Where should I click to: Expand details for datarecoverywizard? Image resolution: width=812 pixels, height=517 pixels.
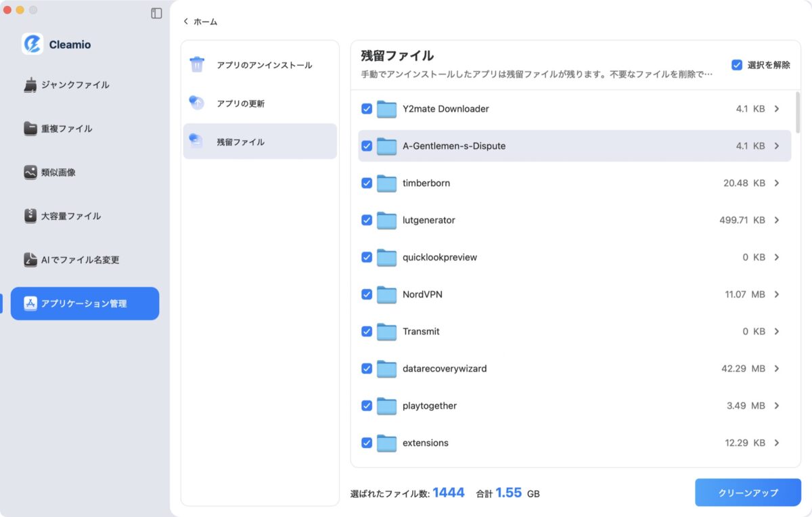tap(777, 369)
